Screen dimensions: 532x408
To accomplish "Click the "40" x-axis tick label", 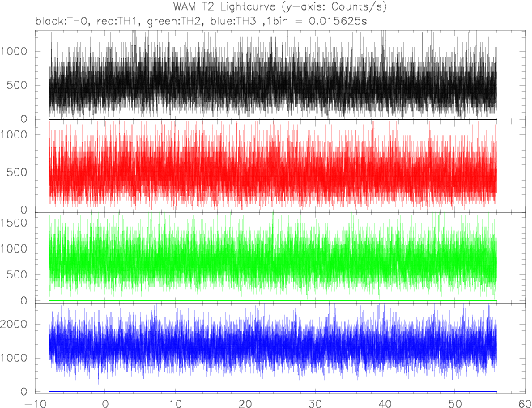I will click(385, 404).
